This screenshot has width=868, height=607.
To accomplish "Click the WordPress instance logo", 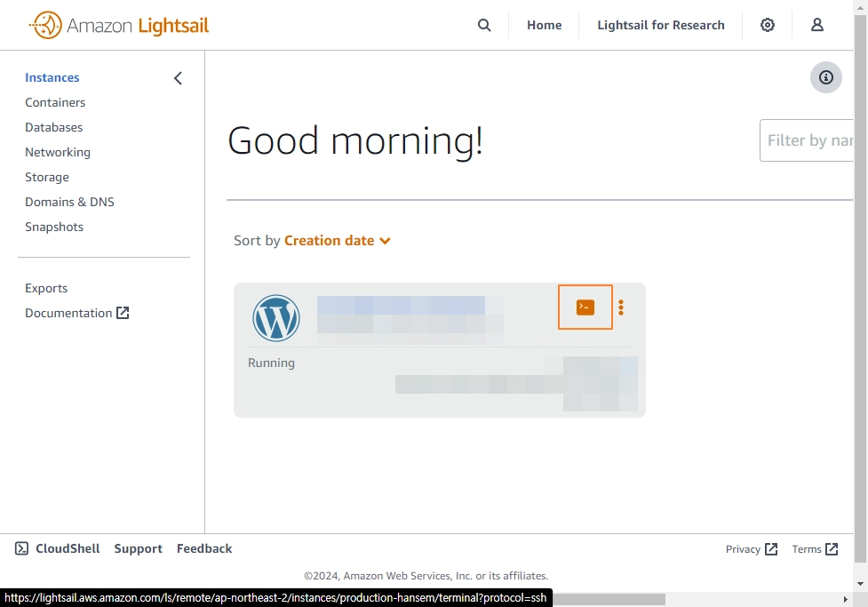I will (x=276, y=318).
